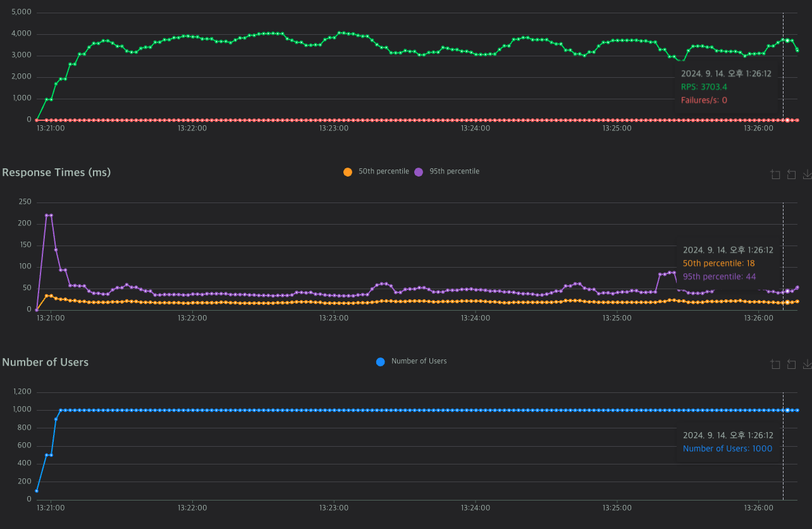Click the "150" y-axis label
Viewport: 812px width, 529px height.
25,245
